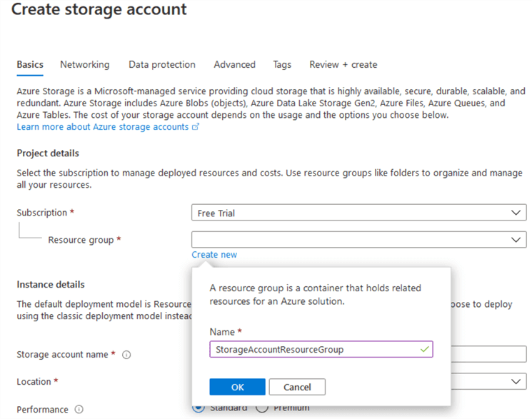This screenshot has width=532, height=419.
Task: Click the Performance info icon
Action: [x=79, y=410]
